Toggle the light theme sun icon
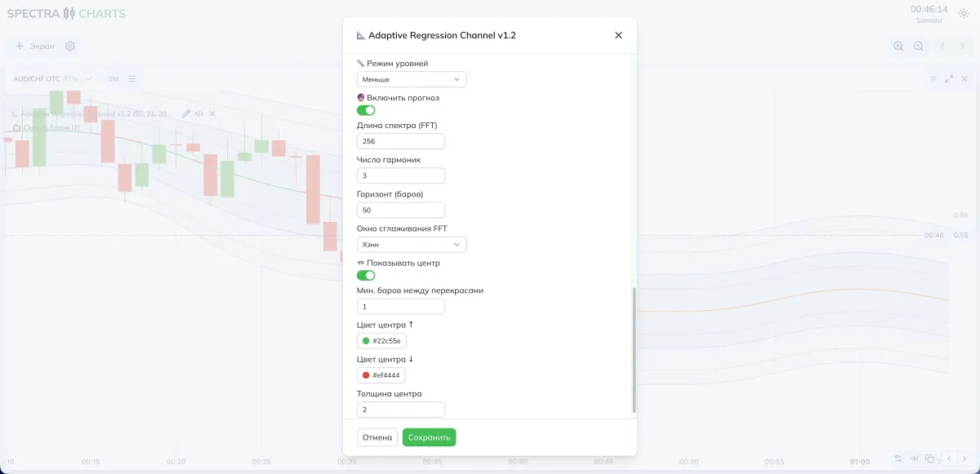Screen dimensions: 980x474 tap(964, 14)
